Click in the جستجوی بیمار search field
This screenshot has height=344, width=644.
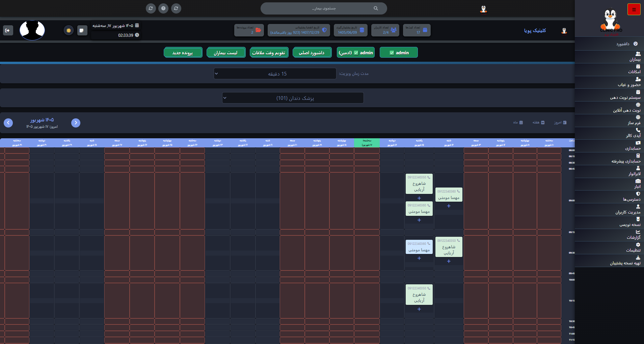click(x=324, y=8)
